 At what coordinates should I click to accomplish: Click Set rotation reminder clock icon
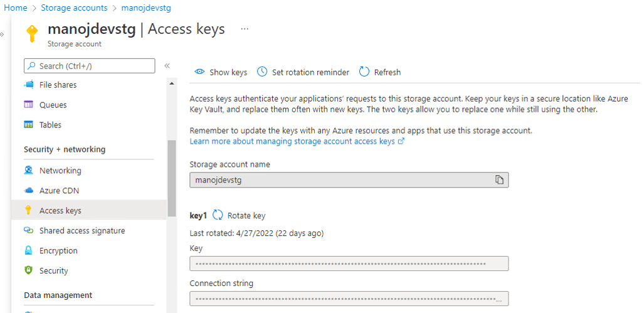[x=262, y=72]
